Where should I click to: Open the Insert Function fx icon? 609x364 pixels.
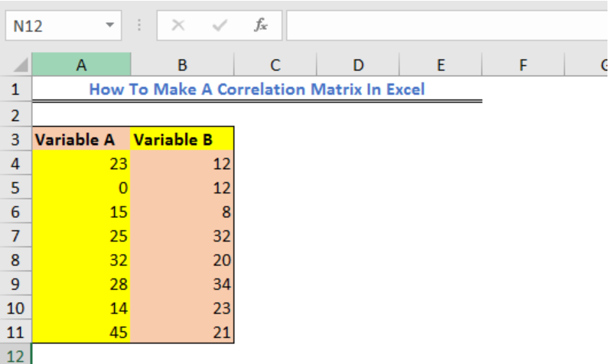click(261, 25)
